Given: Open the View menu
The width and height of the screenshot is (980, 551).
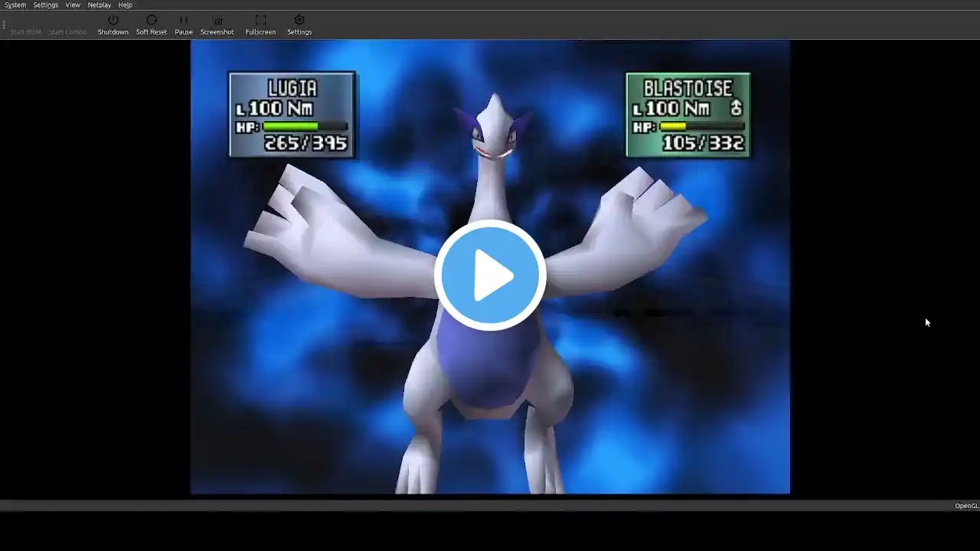Looking at the screenshot, I should pyautogui.click(x=73, y=5).
